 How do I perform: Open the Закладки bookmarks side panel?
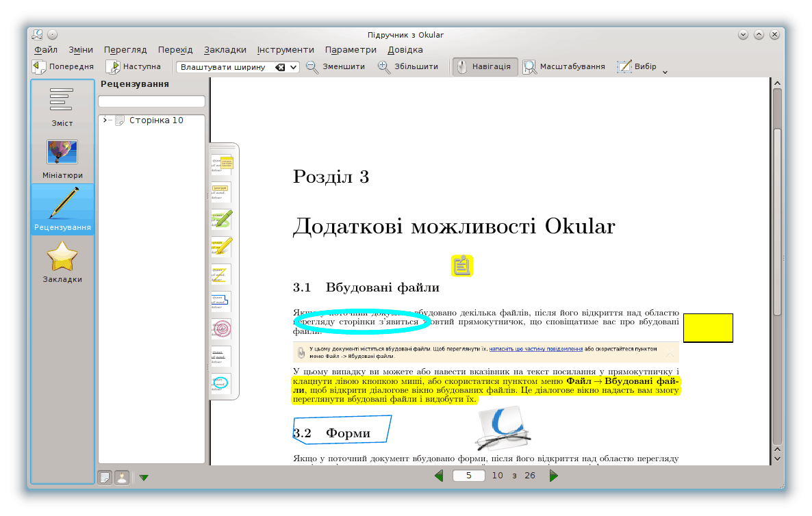click(62, 263)
